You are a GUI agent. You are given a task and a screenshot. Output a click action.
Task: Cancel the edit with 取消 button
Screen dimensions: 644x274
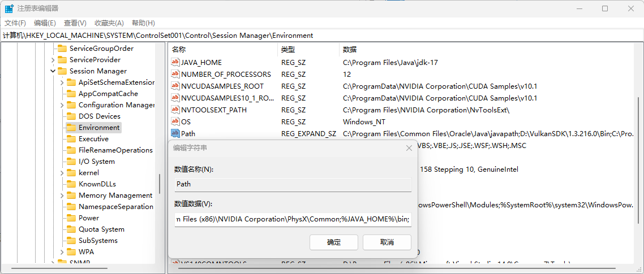coord(387,242)
